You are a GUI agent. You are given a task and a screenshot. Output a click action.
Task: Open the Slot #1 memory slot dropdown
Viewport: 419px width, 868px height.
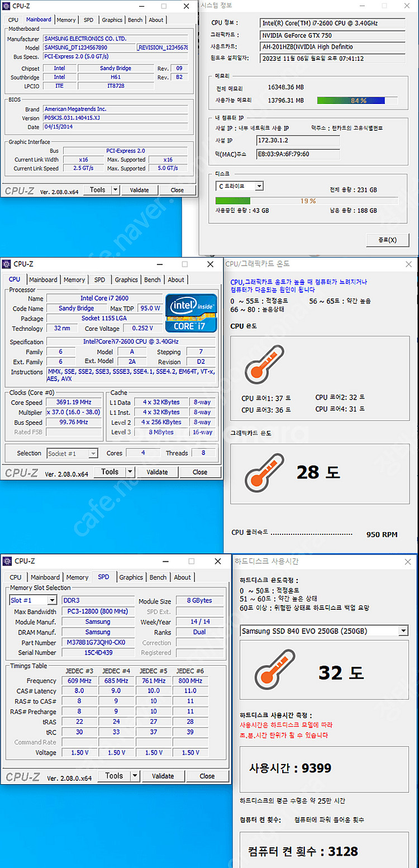52,600
